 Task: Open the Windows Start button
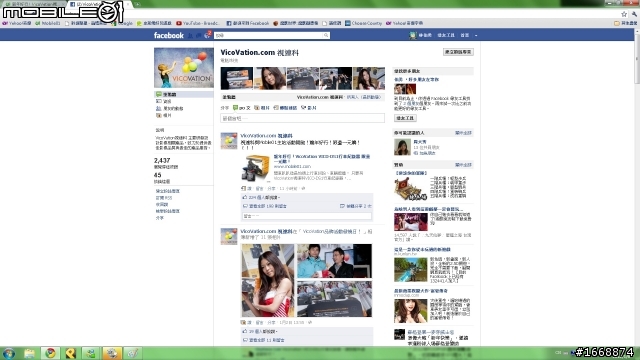tap(9, 353)
